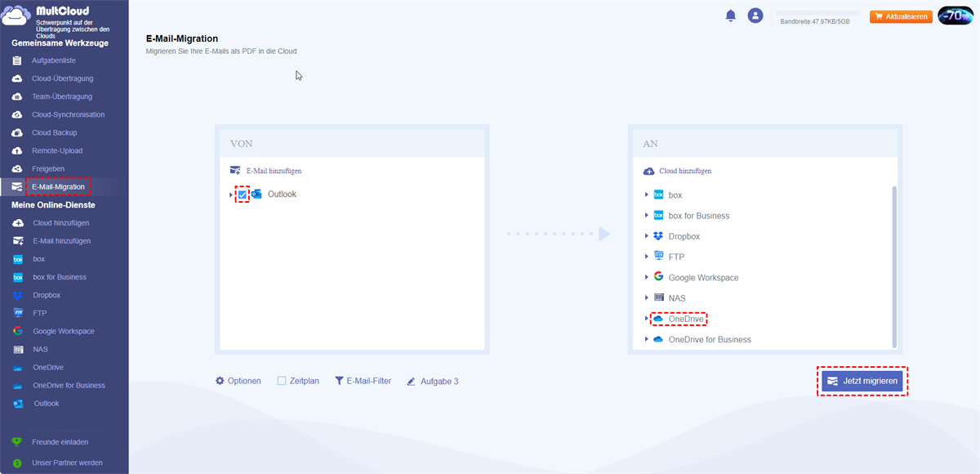Click Aufgabe 3 task name text
The height and width of the screenshot is (474, 980).
pos(439,382)
